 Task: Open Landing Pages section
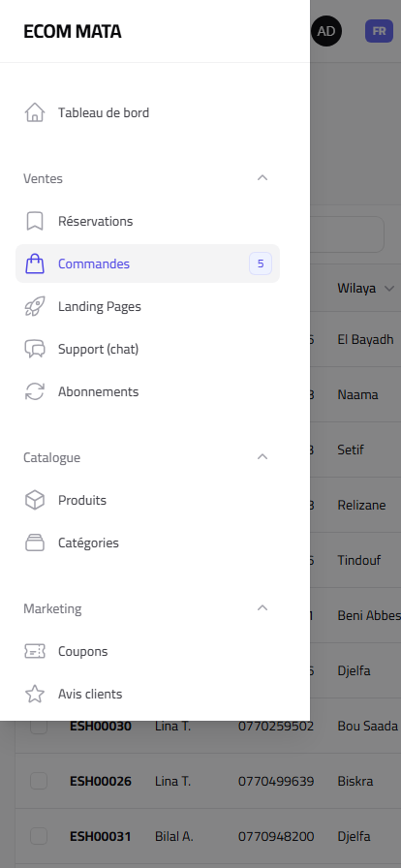point(147,306)
